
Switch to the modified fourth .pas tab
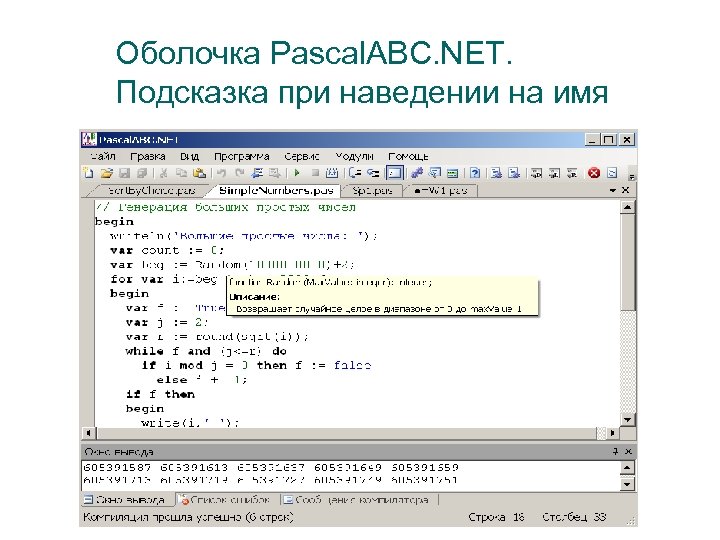(x=441, y=190)
